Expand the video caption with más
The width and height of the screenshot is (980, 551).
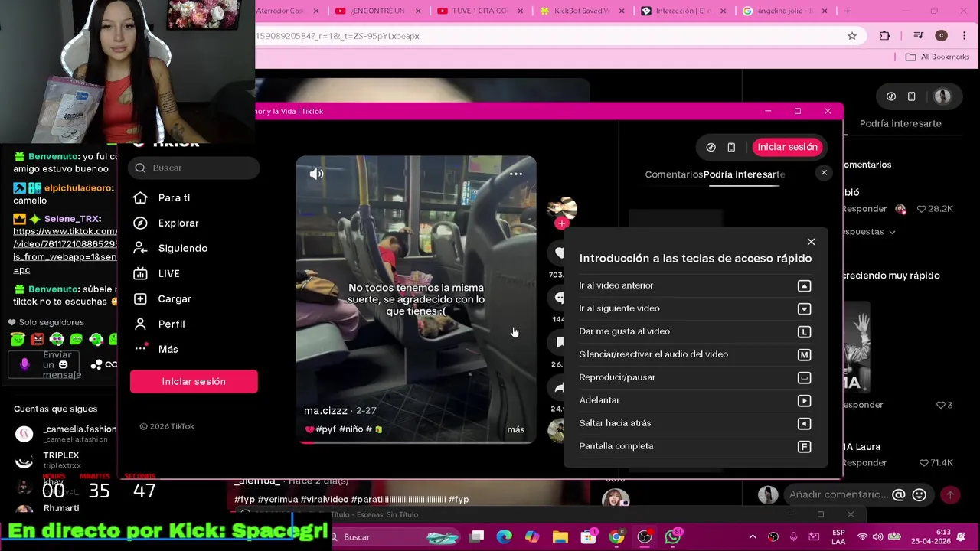click(515, 429)
